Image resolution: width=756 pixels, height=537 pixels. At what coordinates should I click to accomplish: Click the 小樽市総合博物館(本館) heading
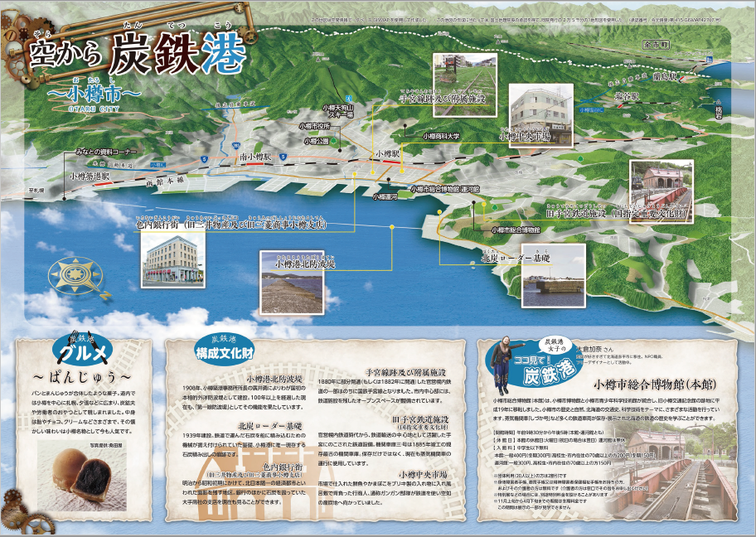[654, 385]
